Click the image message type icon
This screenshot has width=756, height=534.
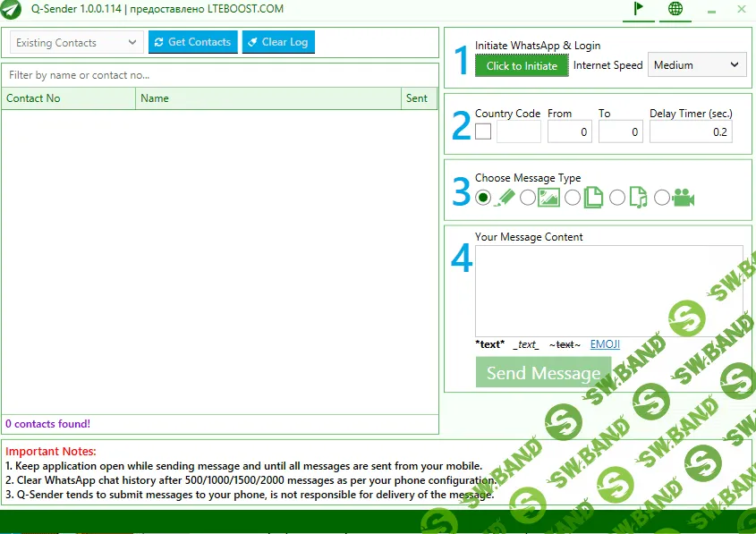coord(548,198)
